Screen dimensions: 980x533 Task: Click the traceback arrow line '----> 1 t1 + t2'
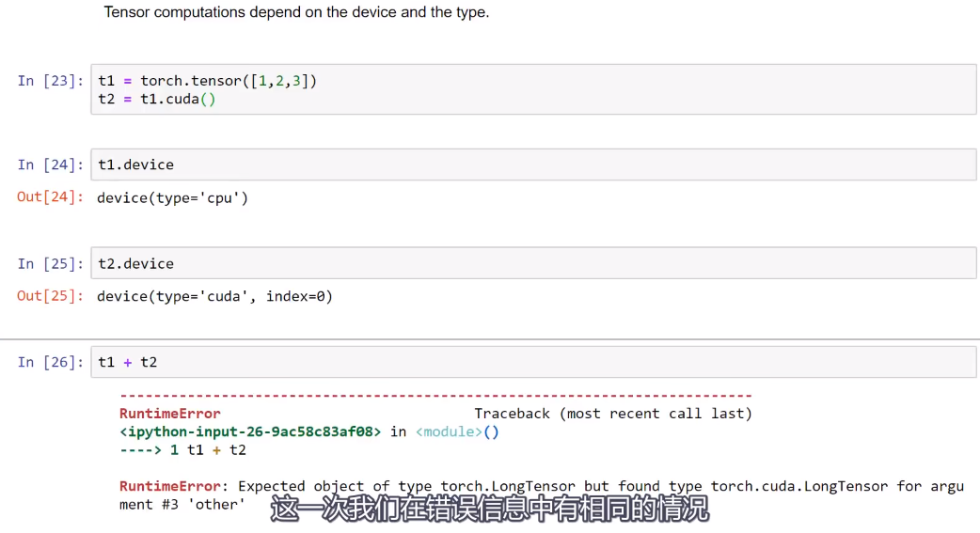click(x=182, y=450)
